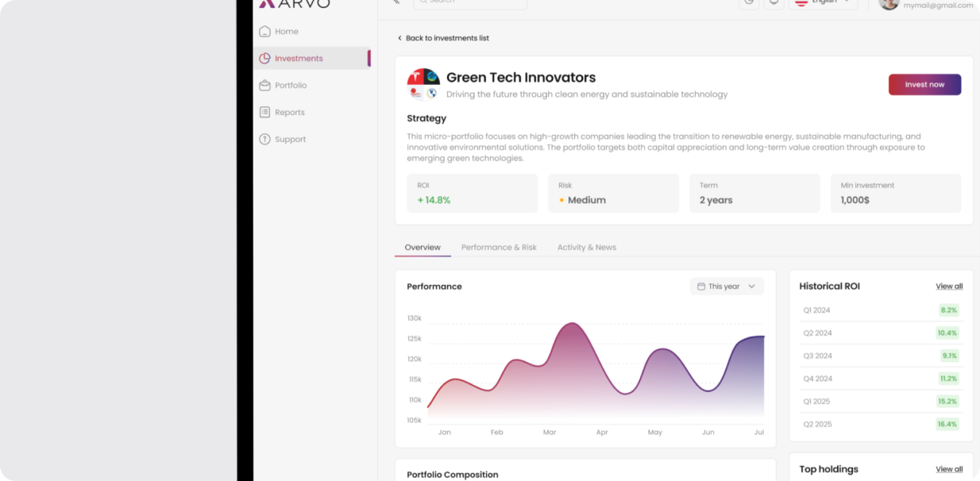
Task: Click the Support question mark icon
Action: pos(264,139)
